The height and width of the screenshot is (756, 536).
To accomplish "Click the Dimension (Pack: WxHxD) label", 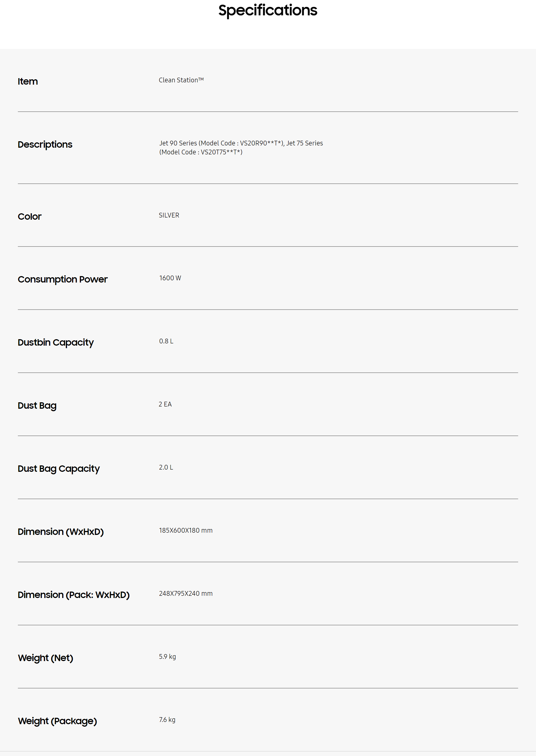I will click(74, 595).
